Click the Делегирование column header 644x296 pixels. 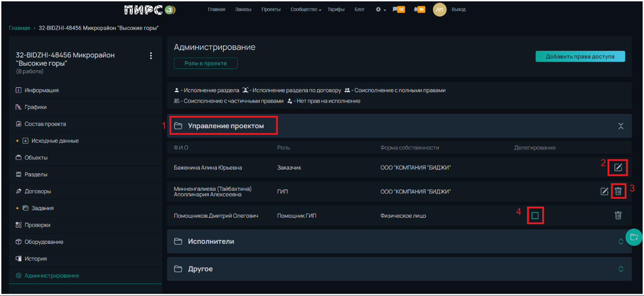tap(535, 148)
